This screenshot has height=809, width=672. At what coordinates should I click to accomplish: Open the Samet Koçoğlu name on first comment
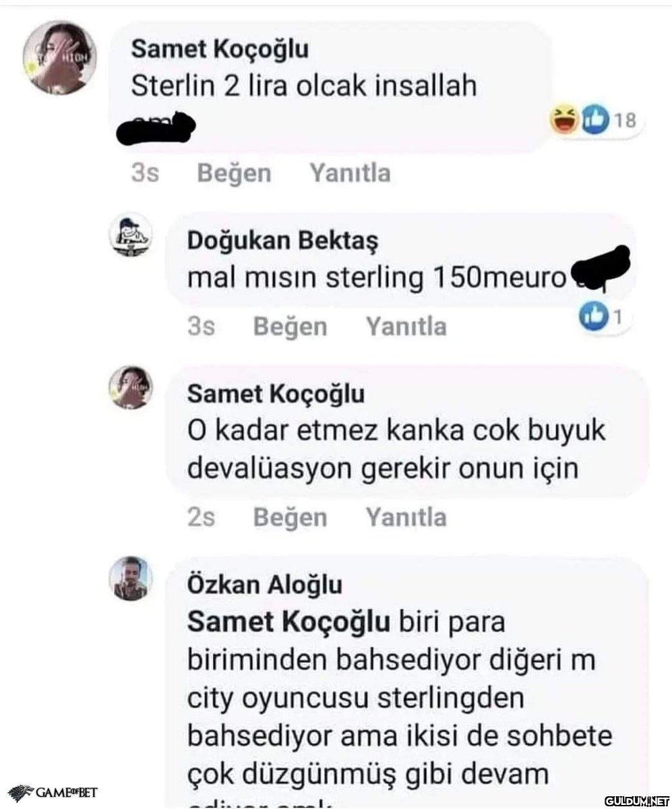coord(220,49)
